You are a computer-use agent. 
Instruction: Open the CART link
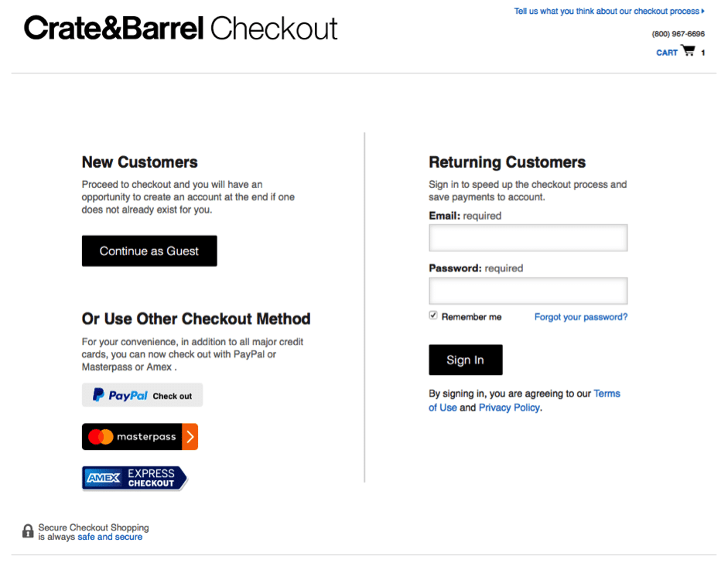click(x=666, y=52)
